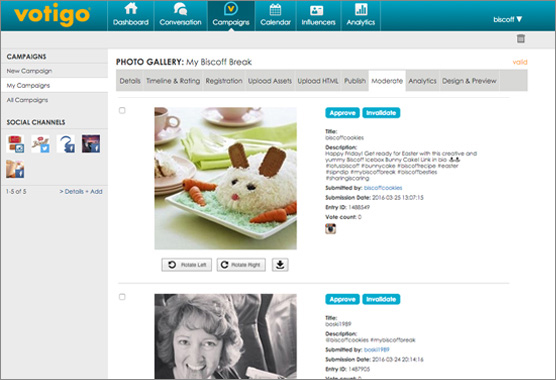Open the boski1989 submitter link
This screenshot has height=380, width=556.
[377, 350]
